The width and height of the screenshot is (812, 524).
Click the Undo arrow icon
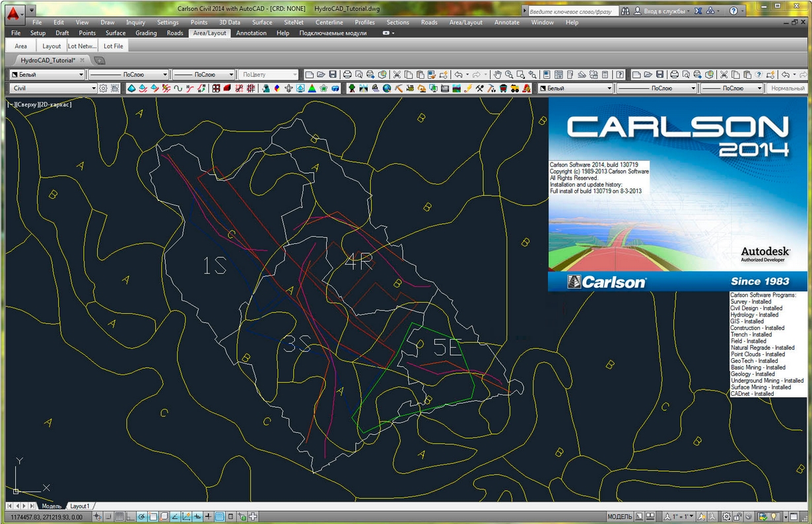pyautogui.click(x=458, y=75)
